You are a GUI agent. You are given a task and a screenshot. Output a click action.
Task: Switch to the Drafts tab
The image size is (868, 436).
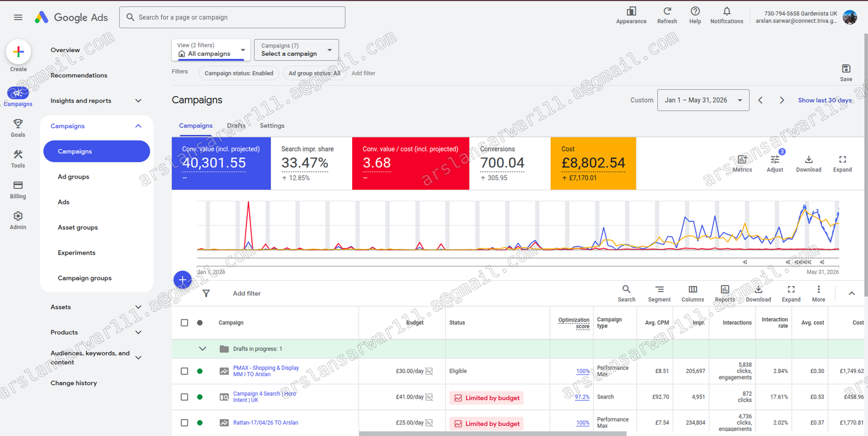point(236,125)
